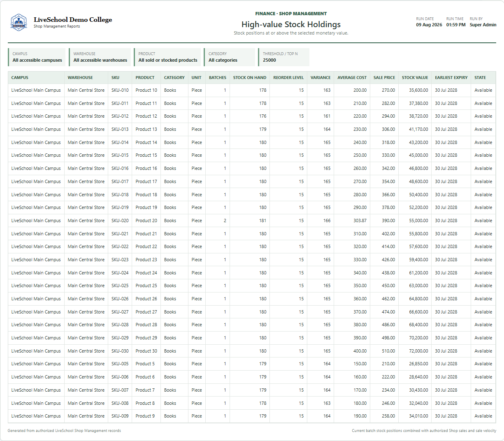Click the SKU-029 cell
The width and height of the screenshot is (504, 441).
click(120, 338)
